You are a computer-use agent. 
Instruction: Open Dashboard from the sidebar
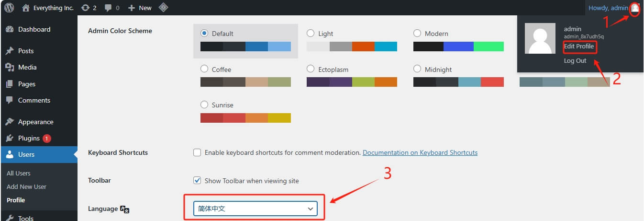(x=33, y=29)
